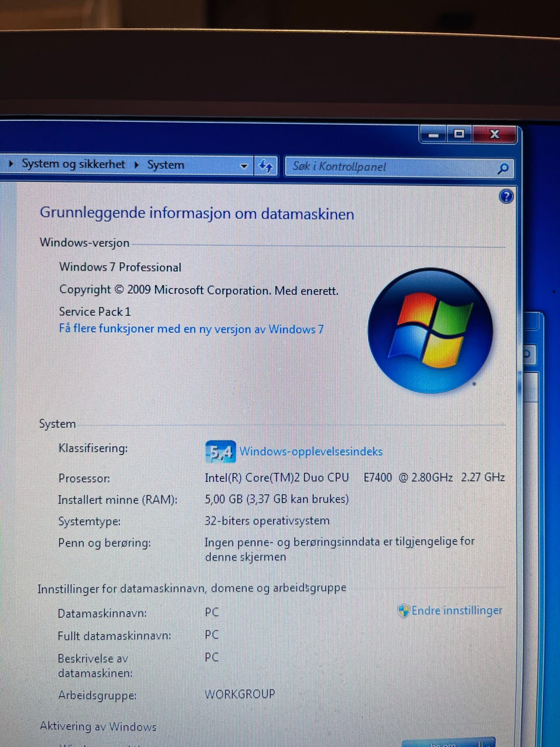This screenshot has height=747, width=560.
Task: Maximize the System window
Action: [x=459, y=134]
